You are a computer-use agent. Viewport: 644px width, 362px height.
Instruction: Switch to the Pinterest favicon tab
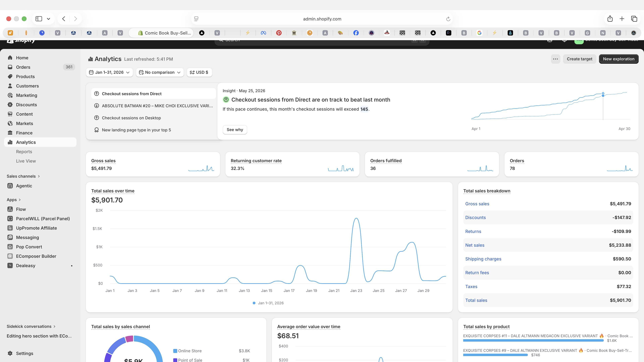(279, 33)
